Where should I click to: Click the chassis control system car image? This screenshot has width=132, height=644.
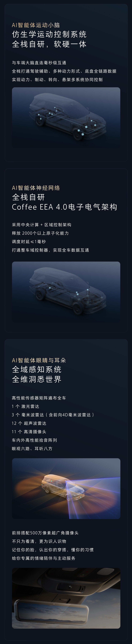(66, 117)
